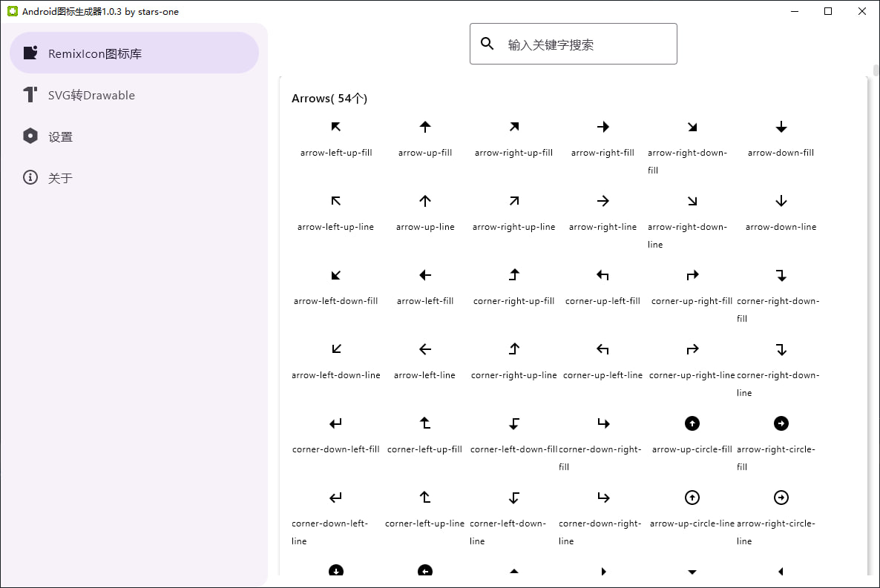Click the search magnifier icon
The width and height of the screenshot is (880, 588).
(x=487, y=44)
